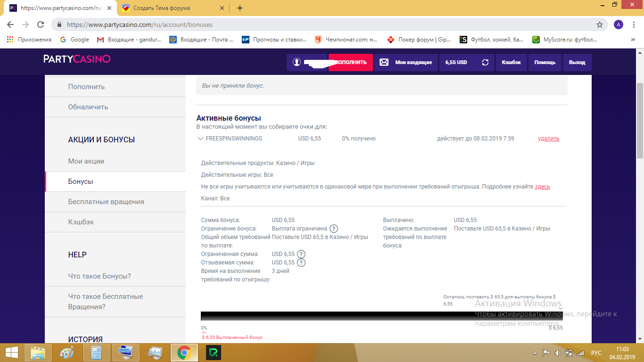Click browser forward arrow
Screen dimensions: 644x362
[x=25, y=25]
